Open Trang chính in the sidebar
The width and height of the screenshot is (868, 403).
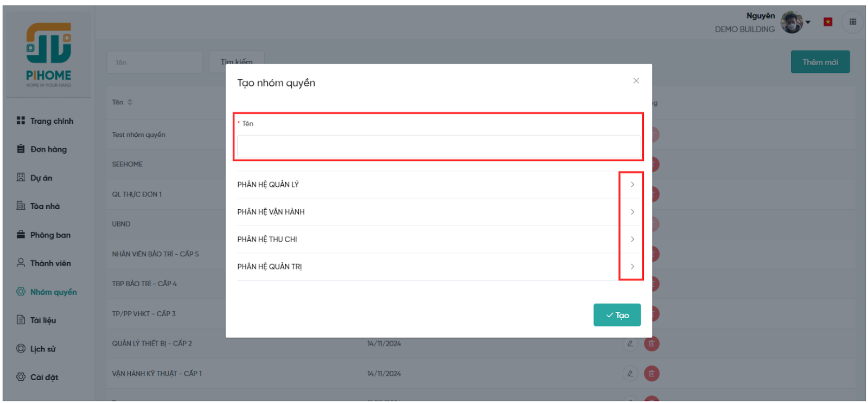point(51,121)
